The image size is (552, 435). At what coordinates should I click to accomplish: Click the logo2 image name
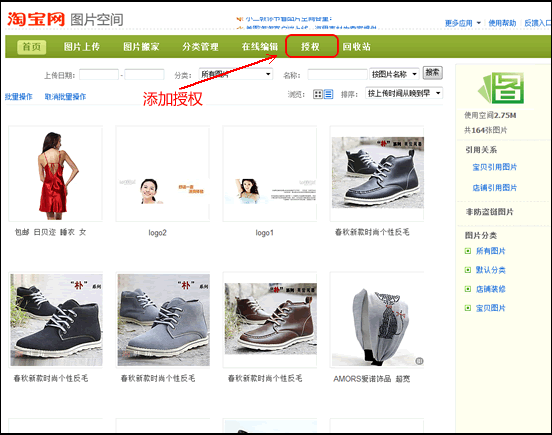[x=157, y=233]
